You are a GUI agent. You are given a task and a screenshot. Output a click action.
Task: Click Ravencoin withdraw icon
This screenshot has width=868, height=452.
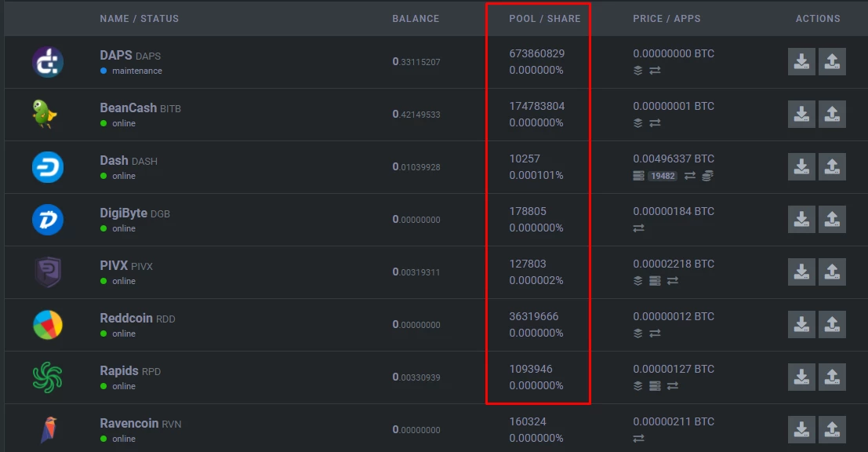[x=832, y=430]
